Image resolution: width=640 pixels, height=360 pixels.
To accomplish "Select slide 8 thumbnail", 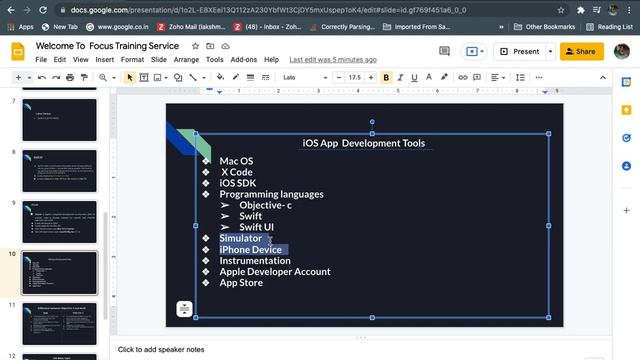I will pos(60,171).
